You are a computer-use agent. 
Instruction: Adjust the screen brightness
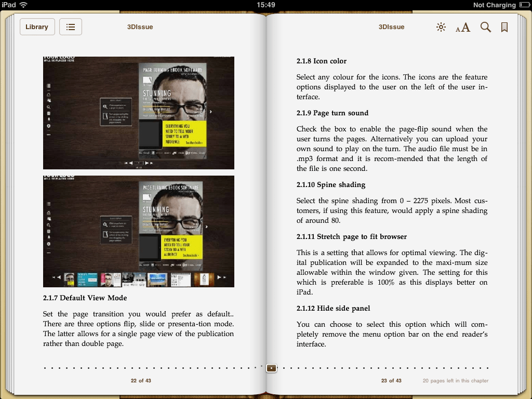[x=441, y=27]
